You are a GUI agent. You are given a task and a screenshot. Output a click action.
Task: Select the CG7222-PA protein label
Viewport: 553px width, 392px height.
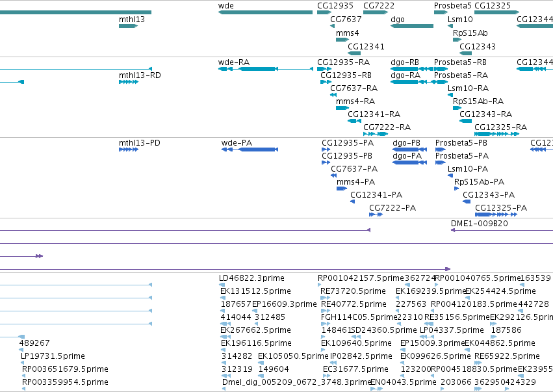pyautogui.click(x=392, y=208)
